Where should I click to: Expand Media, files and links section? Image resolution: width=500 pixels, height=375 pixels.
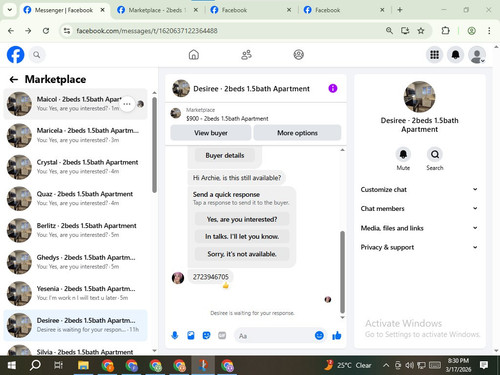tap(419, 228)
